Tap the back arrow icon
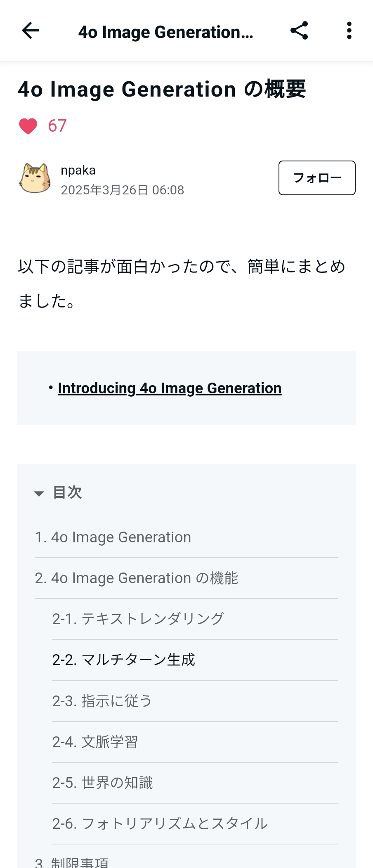 pyautogui.click(x=30, y=31)
